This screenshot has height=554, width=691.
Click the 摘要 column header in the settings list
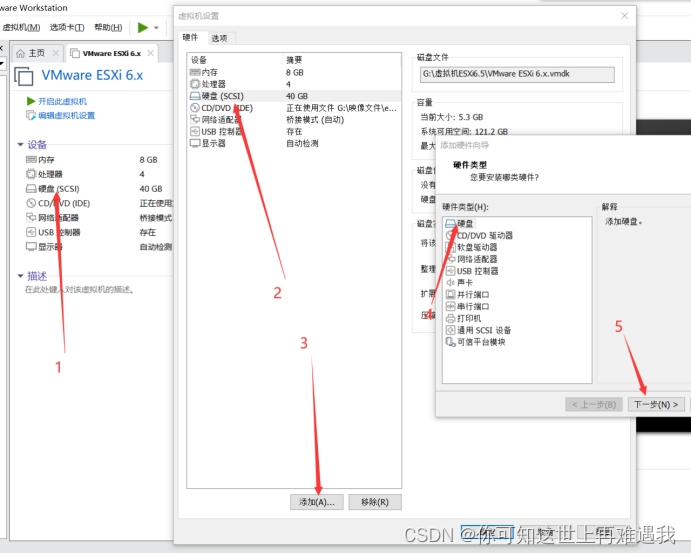coord(341,60)
